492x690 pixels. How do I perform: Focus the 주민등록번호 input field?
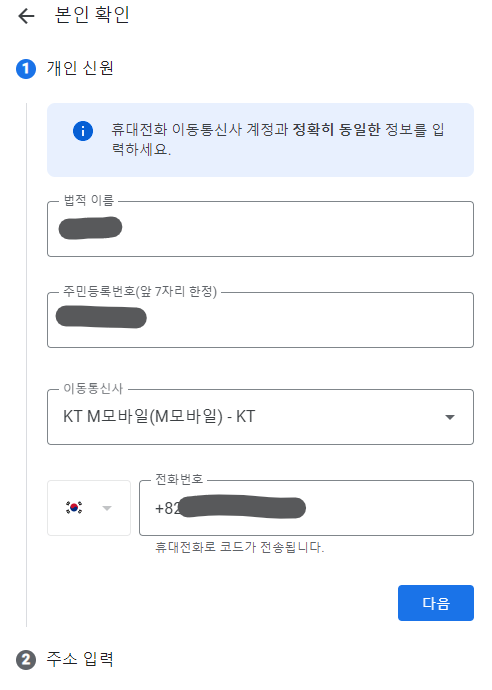261,320
